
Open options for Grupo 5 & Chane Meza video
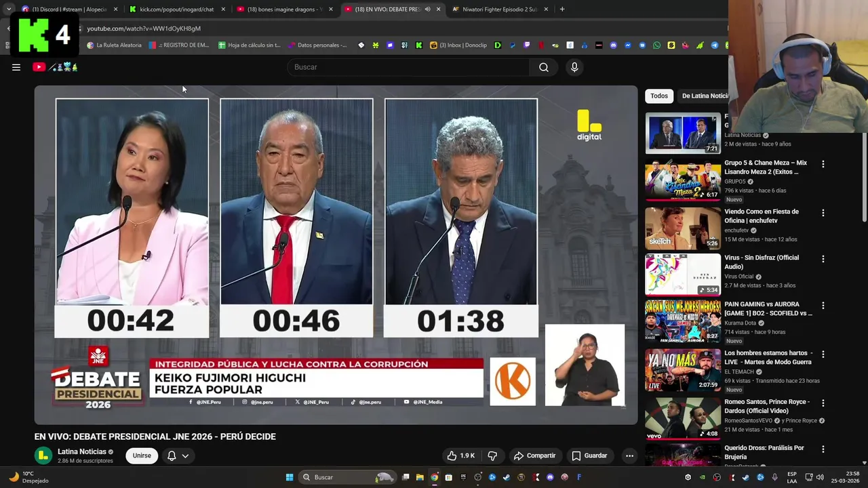tap(823, 164)
